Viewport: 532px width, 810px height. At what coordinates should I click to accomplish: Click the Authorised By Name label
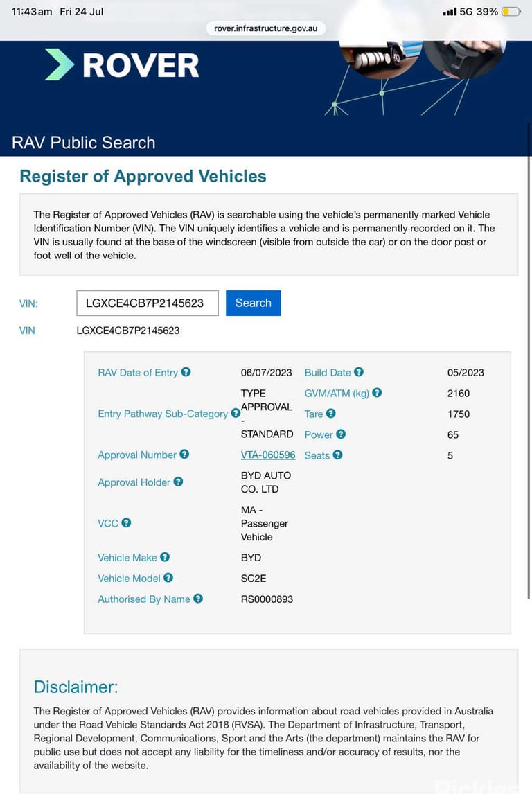coord(144,599)
